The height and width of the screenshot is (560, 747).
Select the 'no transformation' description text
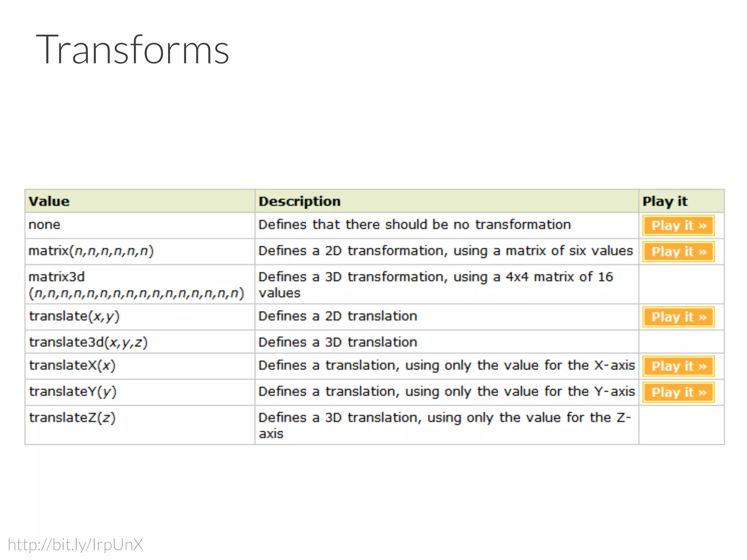414,225
